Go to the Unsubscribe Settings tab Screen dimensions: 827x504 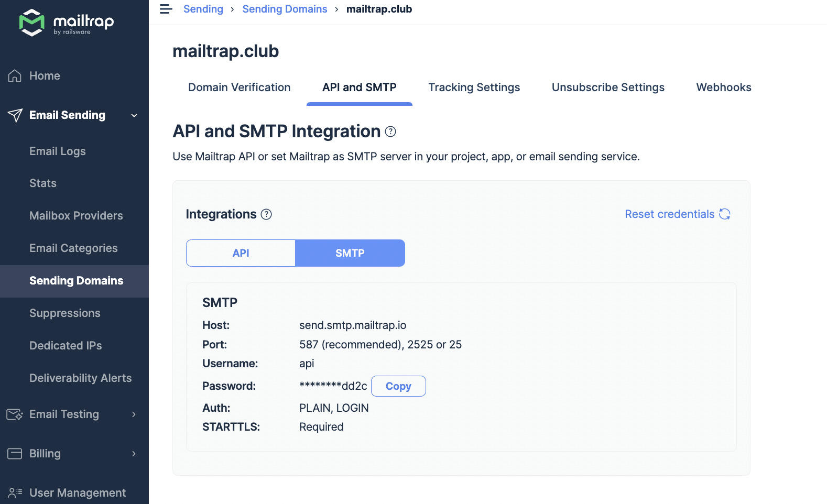608,87
